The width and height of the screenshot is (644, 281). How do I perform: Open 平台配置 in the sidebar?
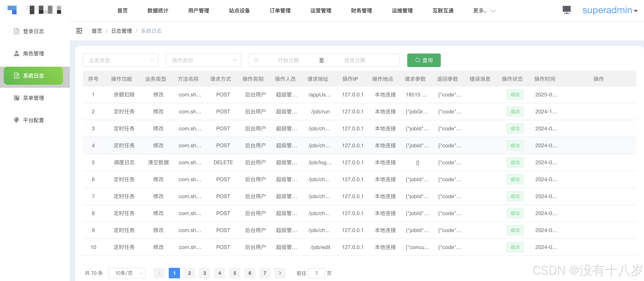click(33, 120)
